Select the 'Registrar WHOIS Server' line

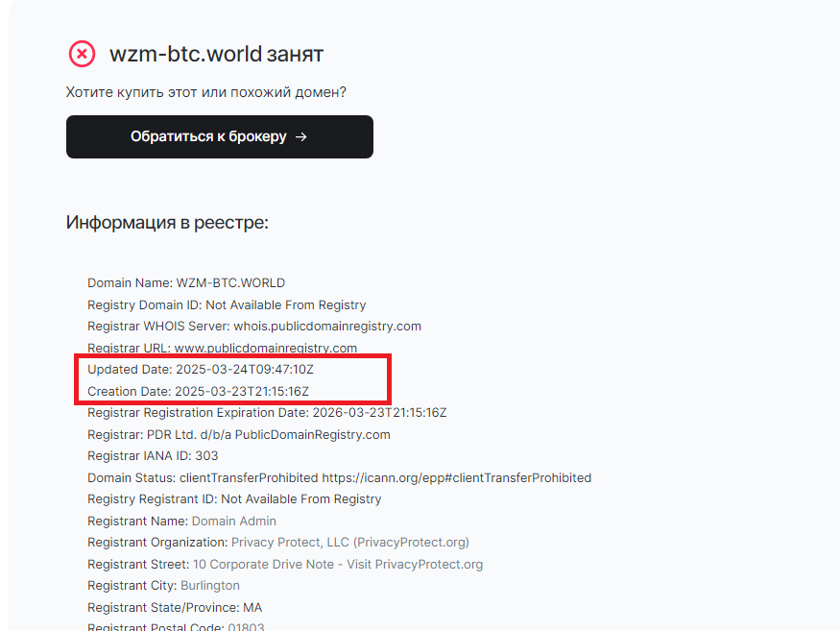[x=254, y=327]
